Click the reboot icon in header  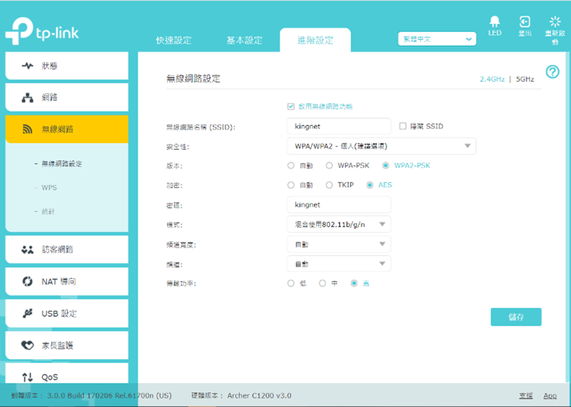point(555,22)
